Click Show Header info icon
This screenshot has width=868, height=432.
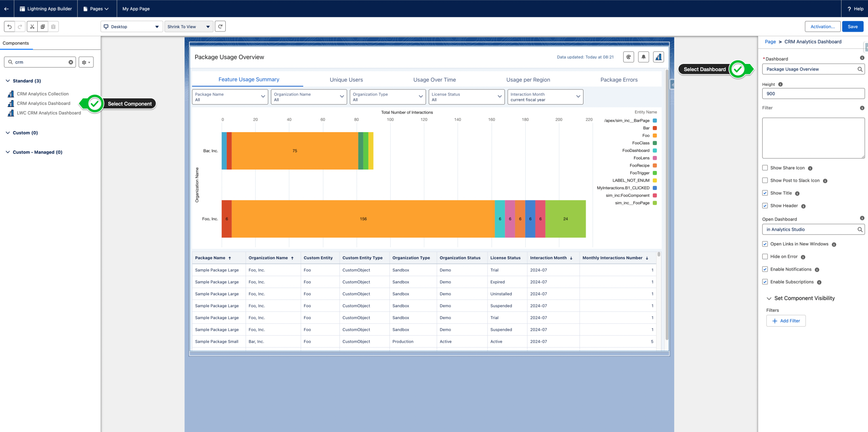tap(803, 206)
